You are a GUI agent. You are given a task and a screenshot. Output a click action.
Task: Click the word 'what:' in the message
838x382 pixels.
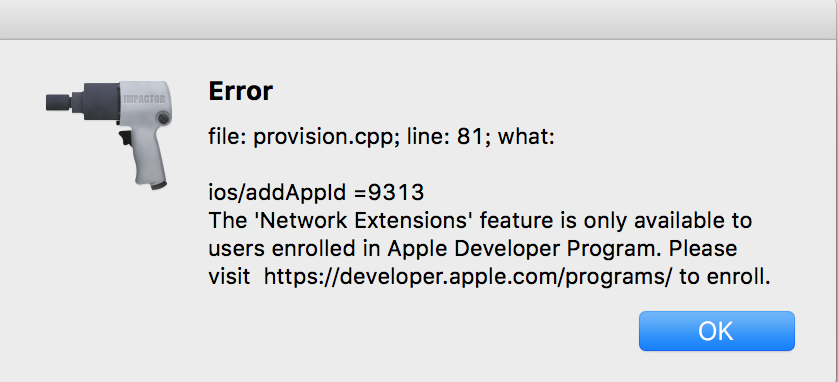click(526, 137)
